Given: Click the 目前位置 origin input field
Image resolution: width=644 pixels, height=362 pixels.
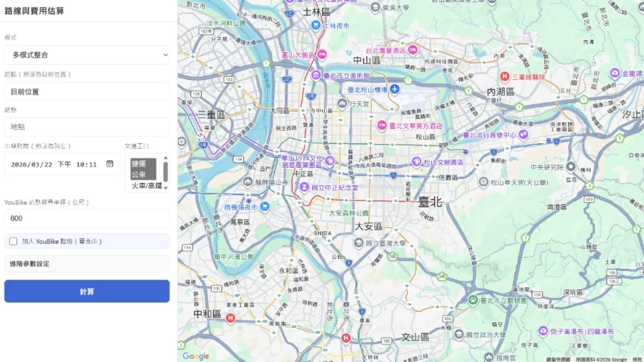Looking at the screenshot, I should coord(87,92).
